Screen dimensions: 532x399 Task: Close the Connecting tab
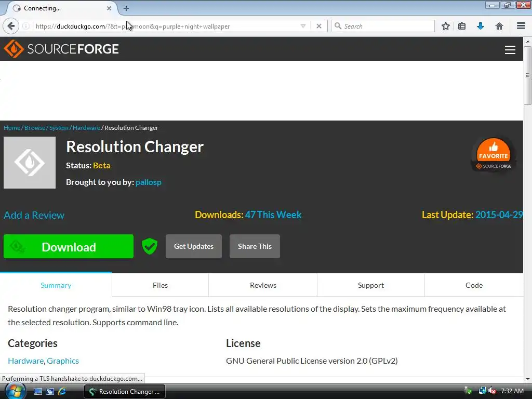109,8
